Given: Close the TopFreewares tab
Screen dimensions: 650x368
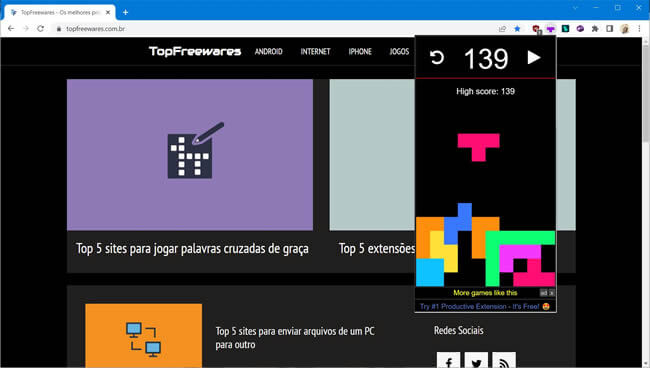Looking at the screenshot, I should pyautogui.click(x=108, y=12).
